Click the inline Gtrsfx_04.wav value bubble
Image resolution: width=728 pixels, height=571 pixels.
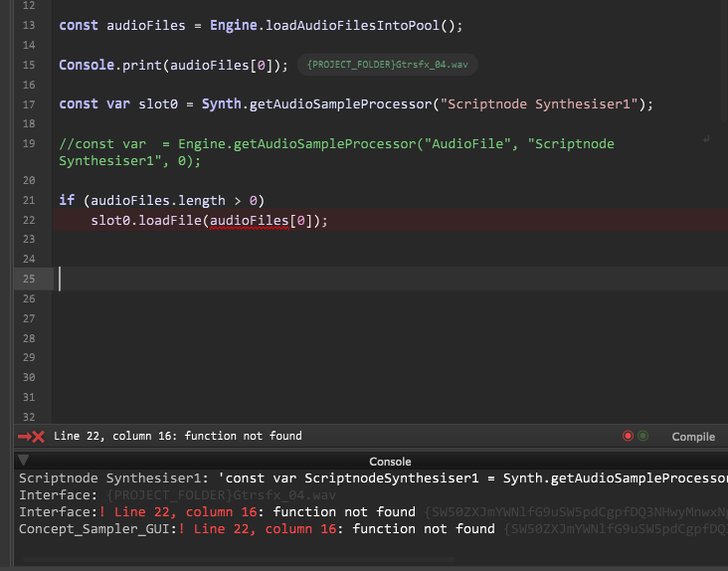coord(387,65)
